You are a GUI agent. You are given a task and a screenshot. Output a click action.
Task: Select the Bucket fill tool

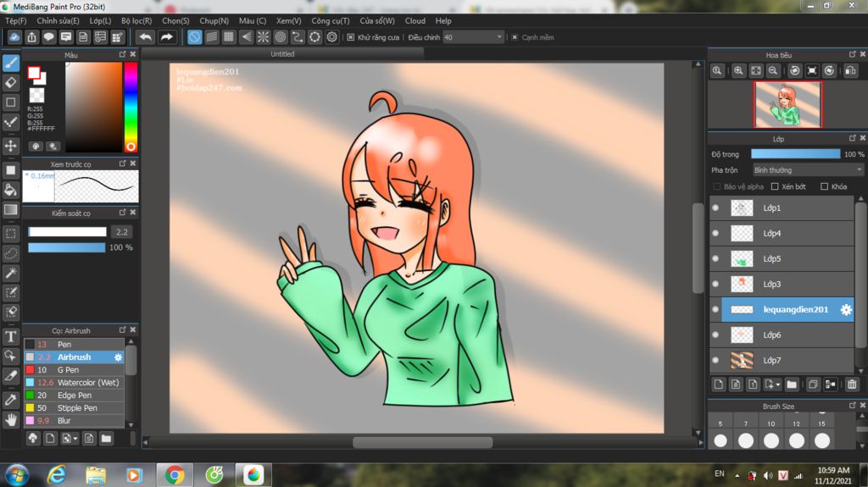pos(11,190)
